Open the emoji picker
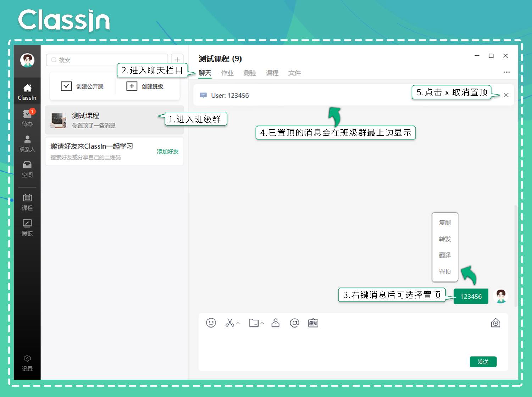This screenshot has height=397, width=532. (211, 323)
